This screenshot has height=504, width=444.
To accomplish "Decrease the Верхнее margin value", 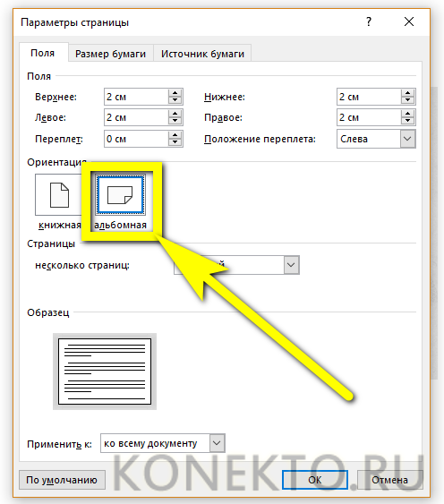I will [175, 100].
